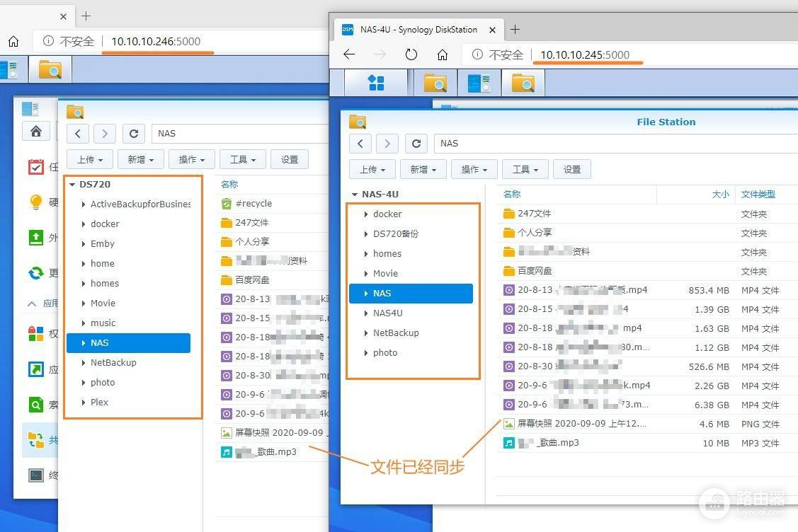Open the Control Panel home icon

pos(35,131)
